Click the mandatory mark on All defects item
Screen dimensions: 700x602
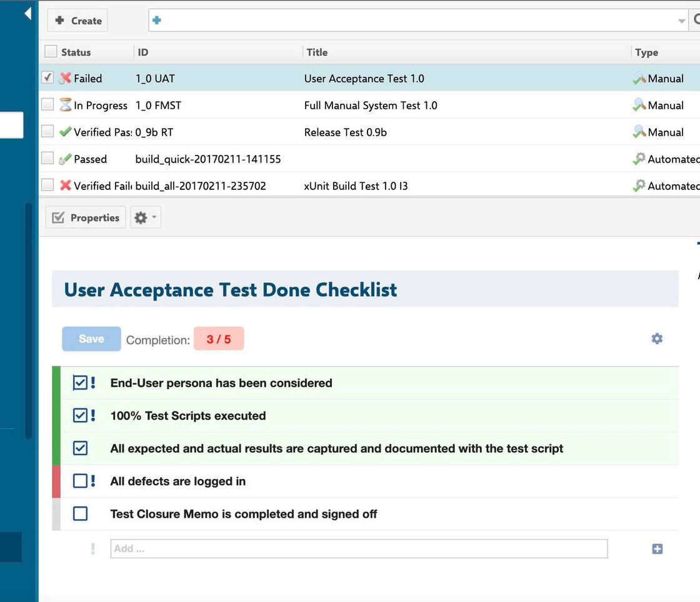pyautogui.click(x=93, y=481)
